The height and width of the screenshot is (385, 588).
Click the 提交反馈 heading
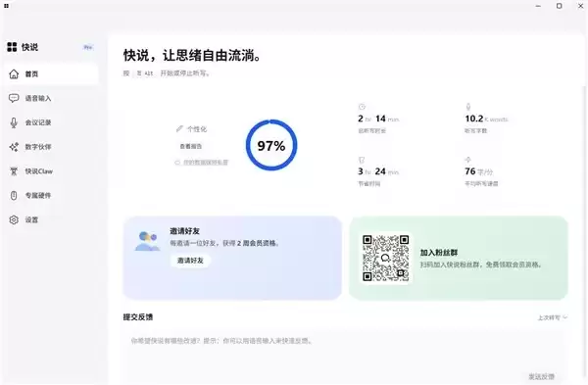click(x=138, y=317)
